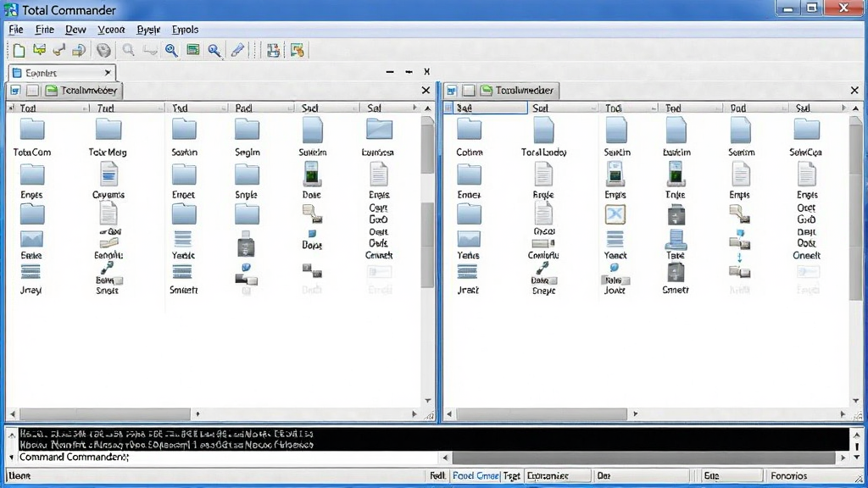This screenshot has height=488, width=868.
Task: Click the blank new document toolbar icon
Action: point(19,50)
